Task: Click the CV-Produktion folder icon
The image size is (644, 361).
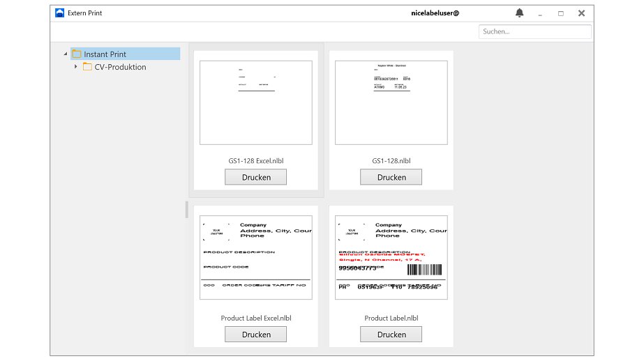Action: 87,68
